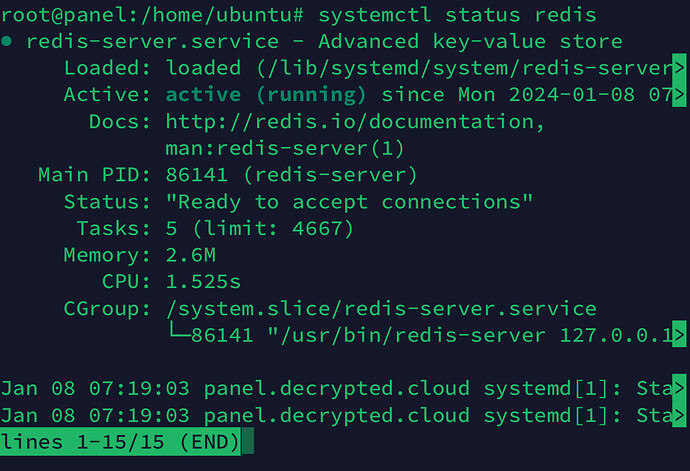Click the CGroup path /system.slice/redis-server.service
Viewport: 690px width, 471px height.
381,309
